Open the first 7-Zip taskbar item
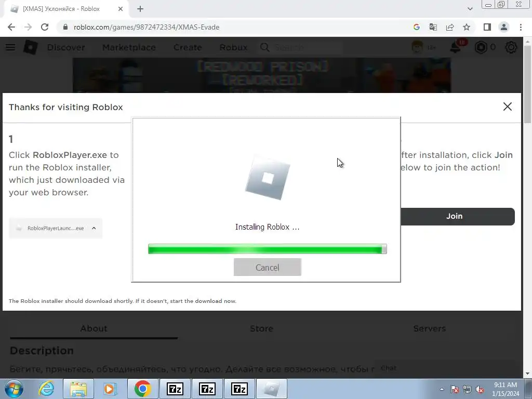Viewport: 532px width, 399px height. pos(175,389)
